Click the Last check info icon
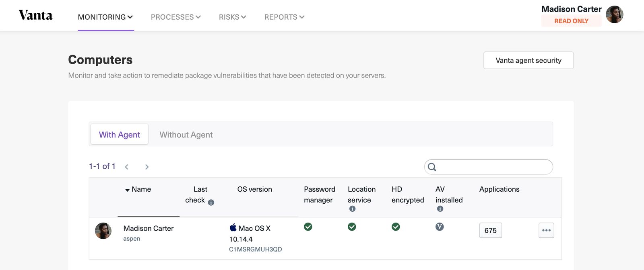 pyautogui.click(x=211, y=202)
